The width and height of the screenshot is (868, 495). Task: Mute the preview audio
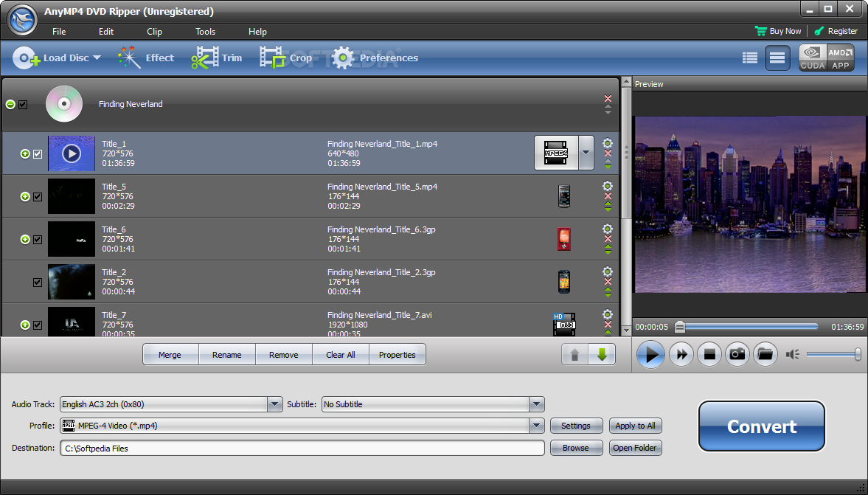coord(792,354)
